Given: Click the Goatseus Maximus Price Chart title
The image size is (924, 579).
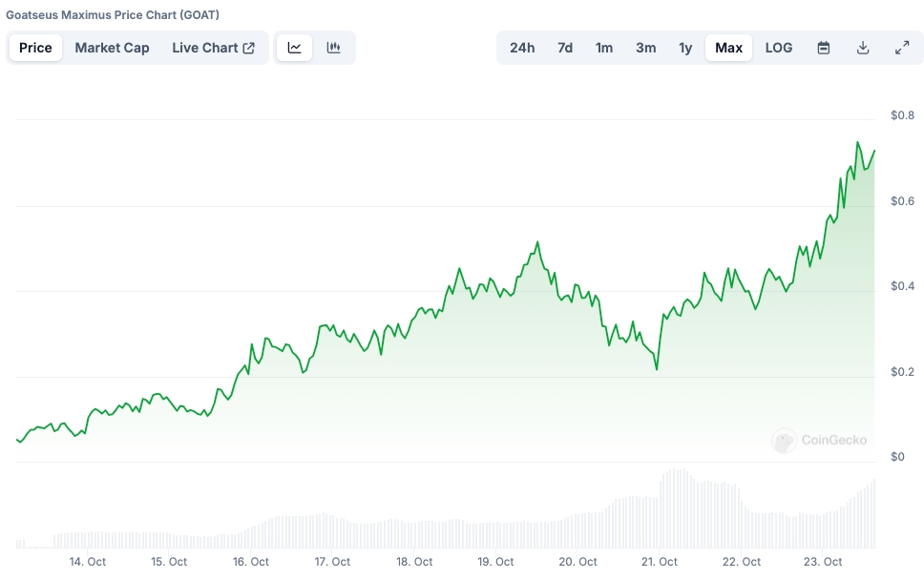Looking at the screenshot, I should [x=112, y=14].
